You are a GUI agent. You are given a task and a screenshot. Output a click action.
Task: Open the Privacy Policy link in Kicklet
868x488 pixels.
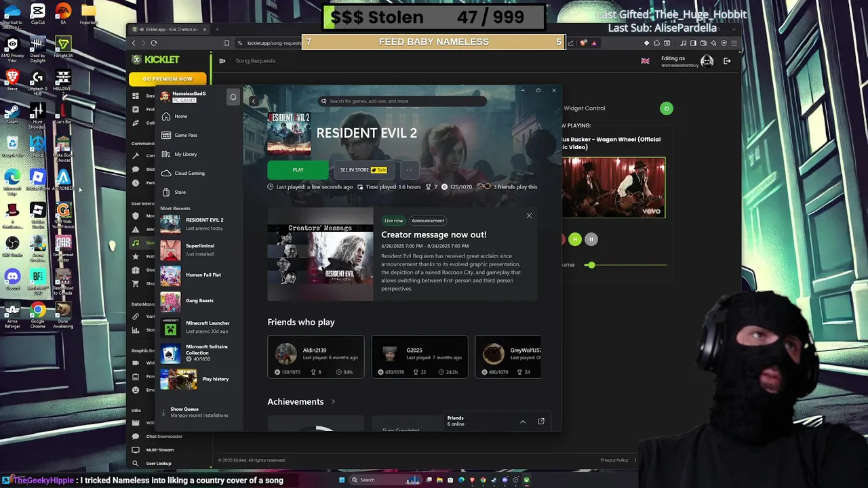614,460
